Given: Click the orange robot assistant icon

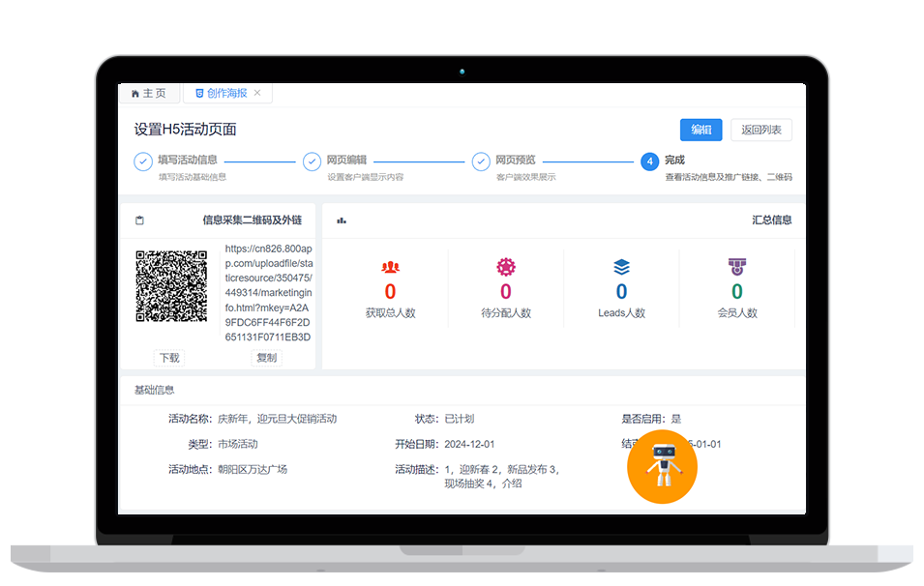Looking at the screenshot, I should 662,468.
